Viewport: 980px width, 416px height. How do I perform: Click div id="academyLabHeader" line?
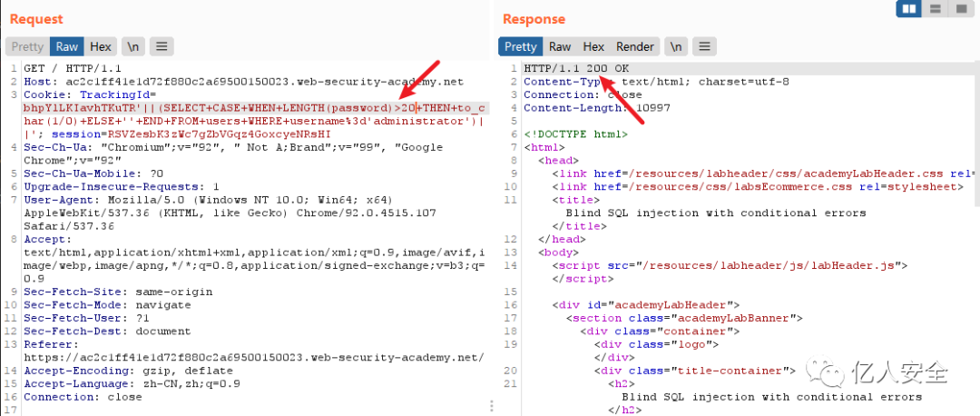tap(646, 304)
